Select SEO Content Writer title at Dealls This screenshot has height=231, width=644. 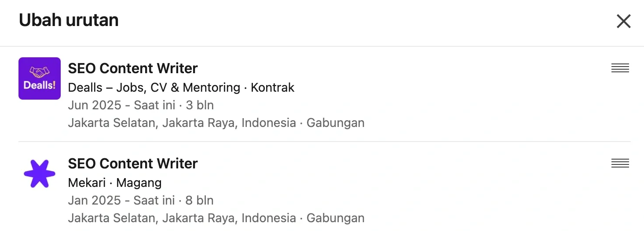133,68
